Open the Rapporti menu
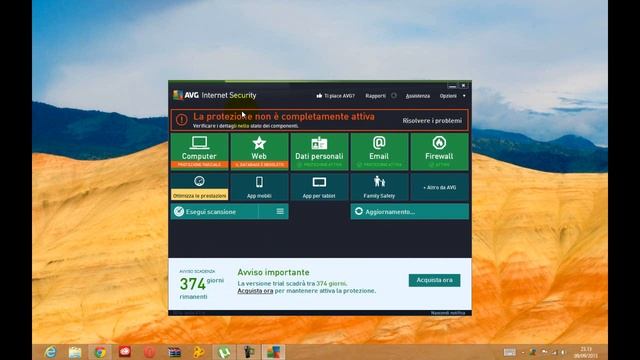This screenshot has height=360, width=640. click(x=376, y=96)
